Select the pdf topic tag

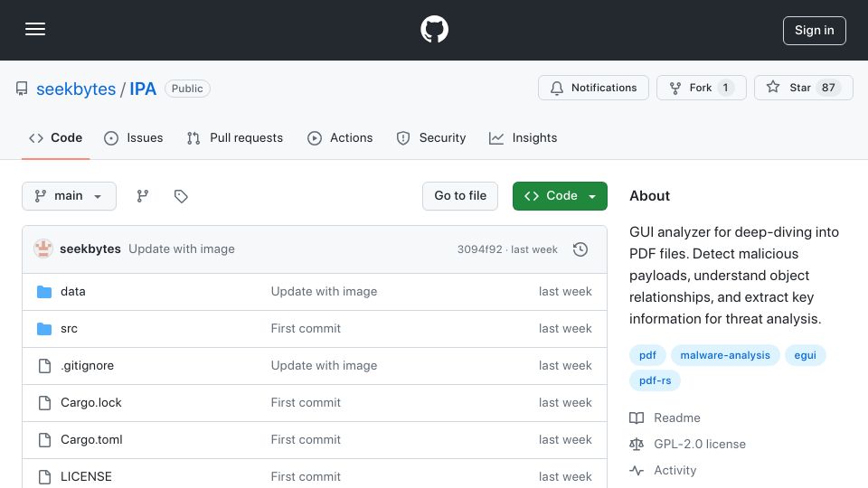coord(647,355)
